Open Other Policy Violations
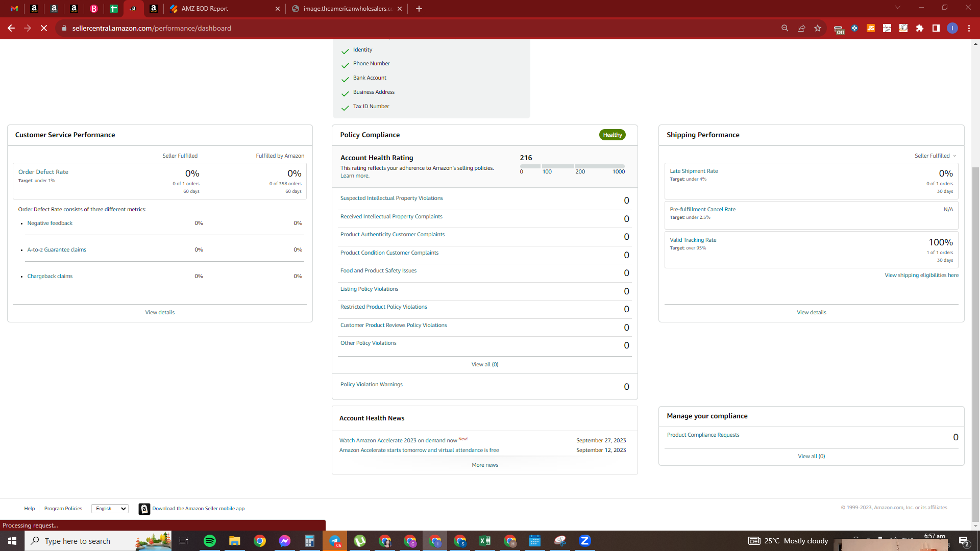The width and height of the screenshot is (980, 551). 368,343
